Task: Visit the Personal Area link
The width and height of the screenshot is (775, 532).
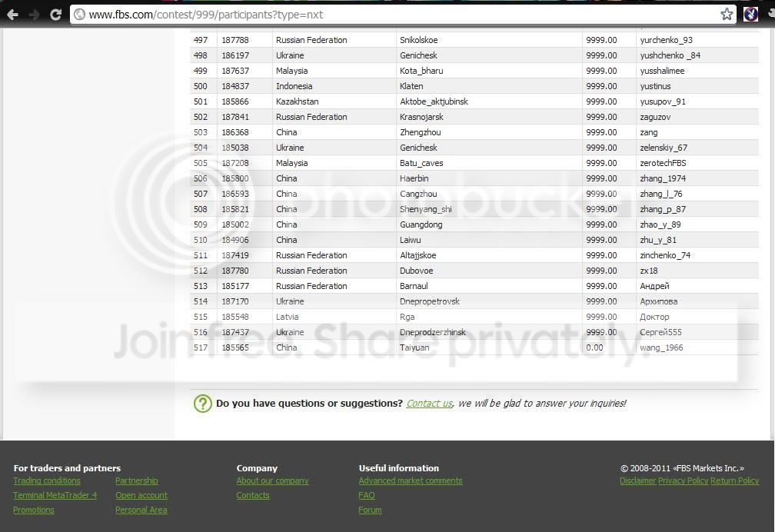Action: click(141, 510)
